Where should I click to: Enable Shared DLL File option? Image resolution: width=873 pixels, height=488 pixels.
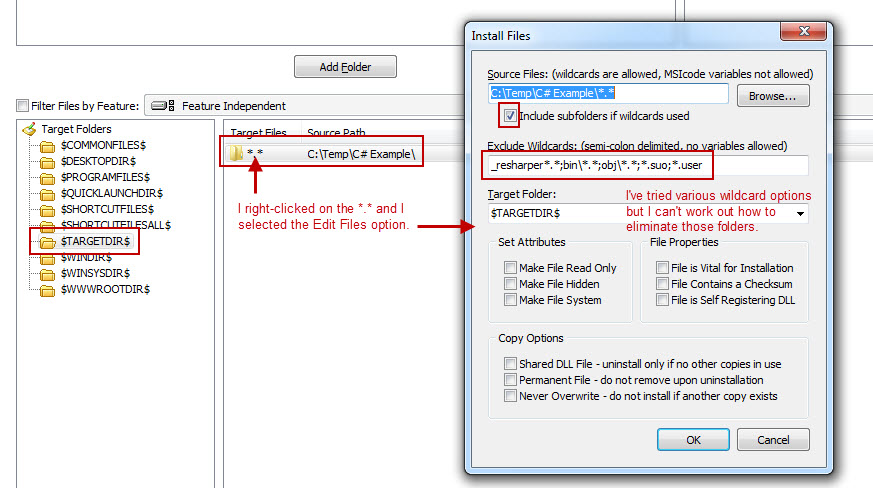click(x=510, y=364)
